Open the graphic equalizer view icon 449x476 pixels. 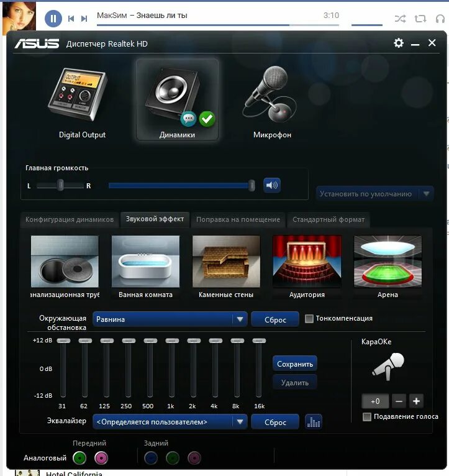314,422
